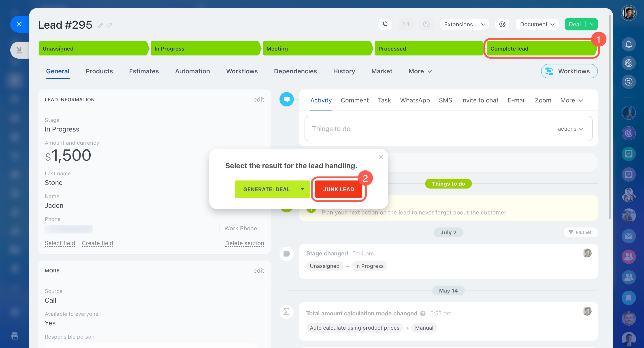Open the notifications bell in the sidebar
Image resolution: width=644 pixels, height=348 pixels.
pyautogui.click(x=629, y=45)
